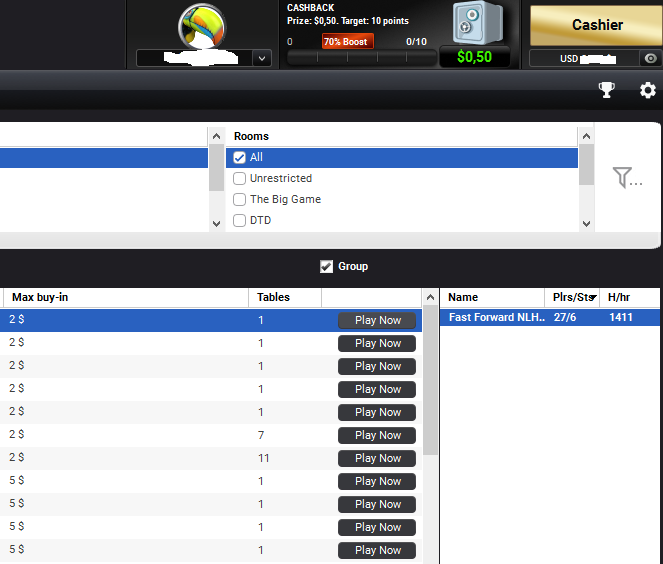Check the DTD room checkbox

click(x=239, y=220)
